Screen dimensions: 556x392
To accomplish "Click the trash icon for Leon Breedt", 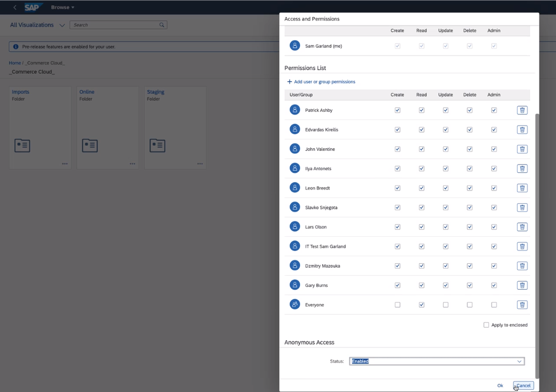I will point(522,188).
